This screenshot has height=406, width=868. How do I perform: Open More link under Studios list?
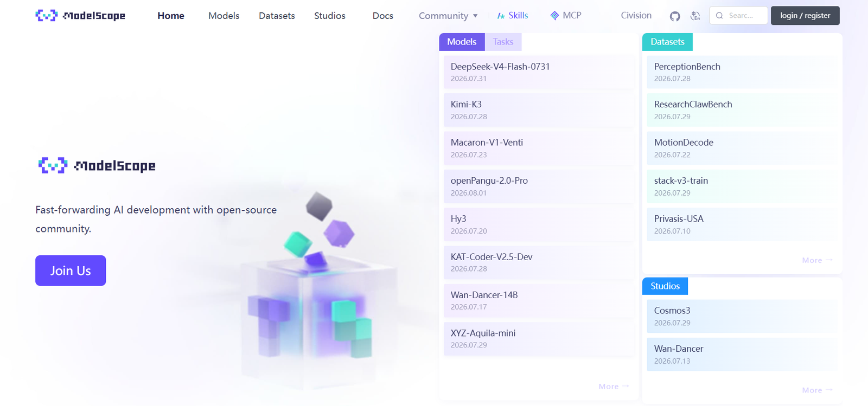pos(817,390)
